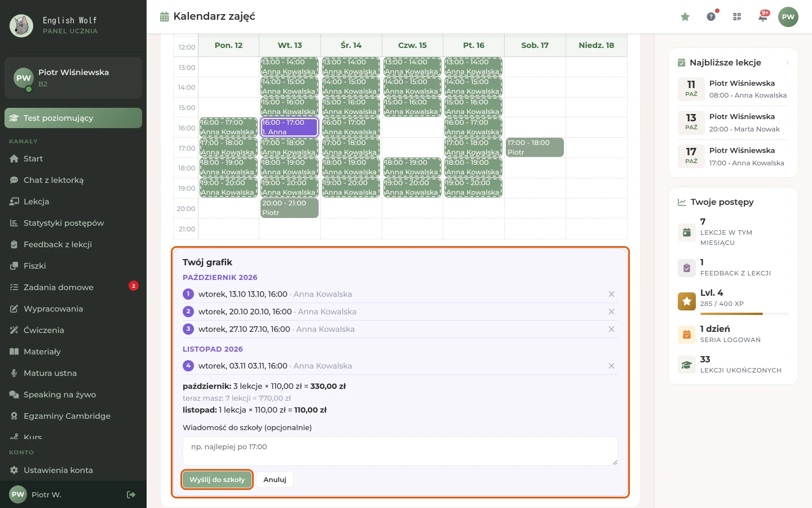
Task: Click the Anuluj button
Action: pos(275,480)
